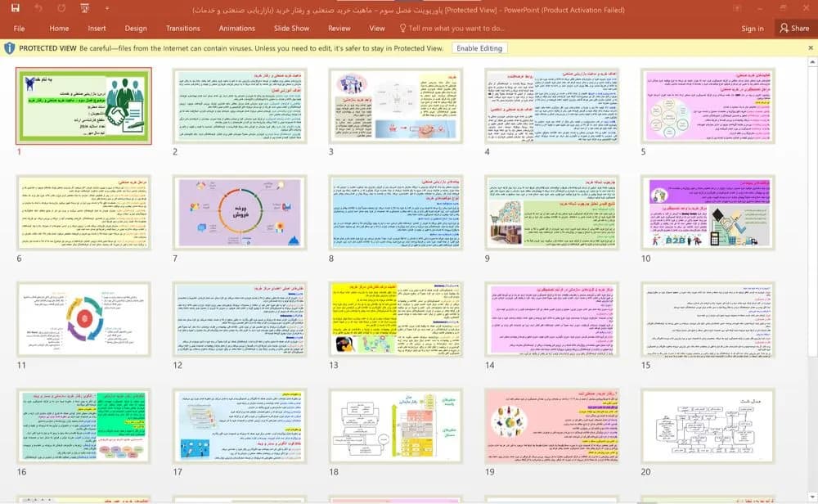The width and height of the screenshot is (818, 504).
Task: Click the vertical scrollbar thumb
Action: click(812, 212)
